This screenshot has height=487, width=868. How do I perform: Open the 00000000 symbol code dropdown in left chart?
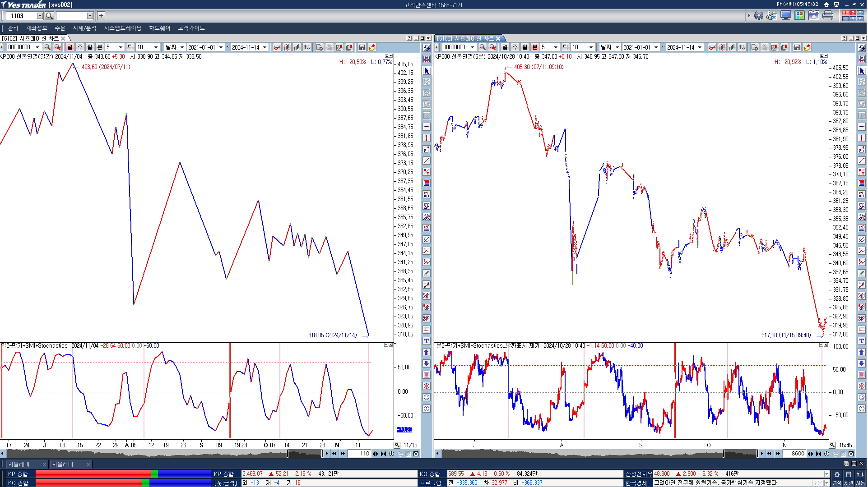[37, 47]
